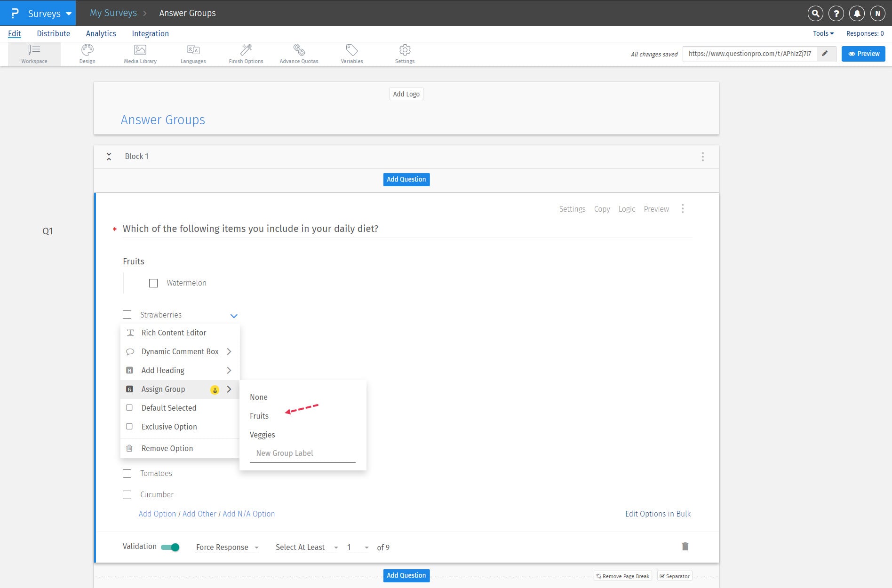Viewport: 892px width, 588px height.
Task: Click the Add Question button
Action: (406, 179)
